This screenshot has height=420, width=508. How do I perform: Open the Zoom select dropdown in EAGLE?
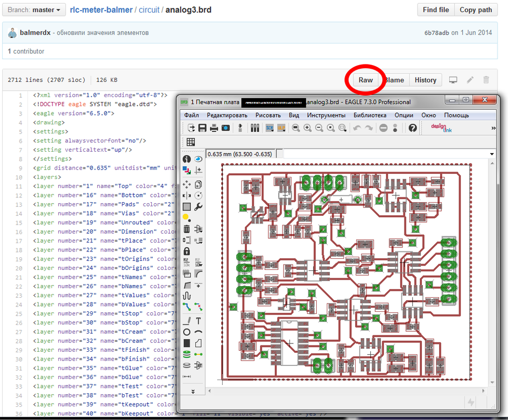point(343,128)
